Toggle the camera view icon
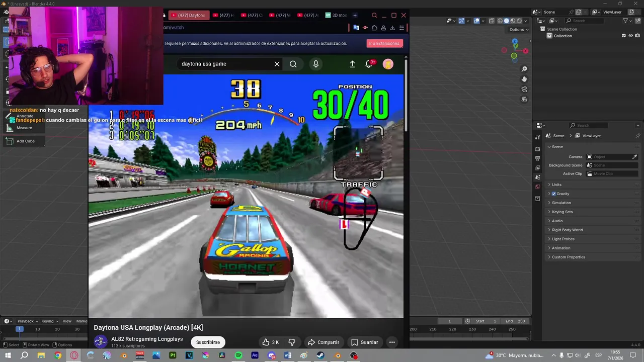Screen dimensions: 644x362 524,89
